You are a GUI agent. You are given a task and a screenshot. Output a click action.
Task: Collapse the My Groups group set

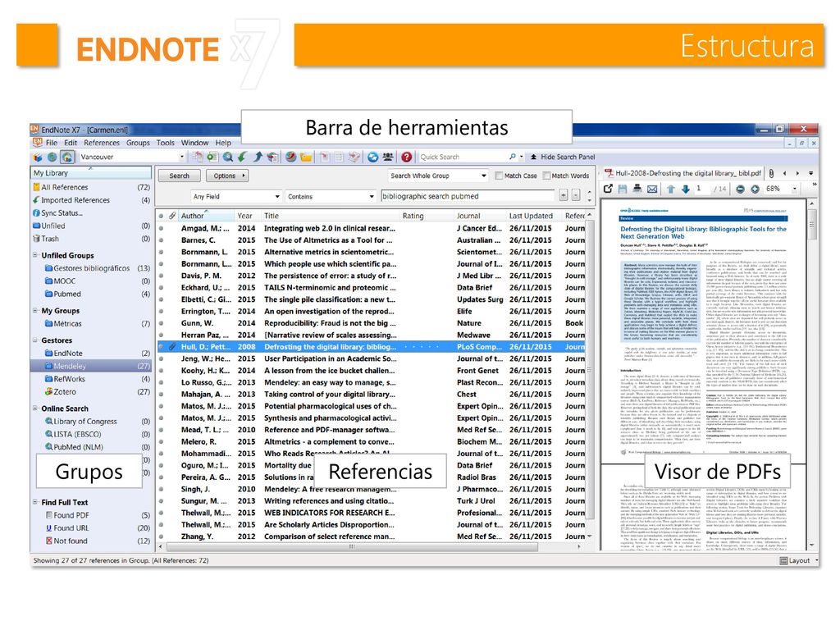pos(35,310)
